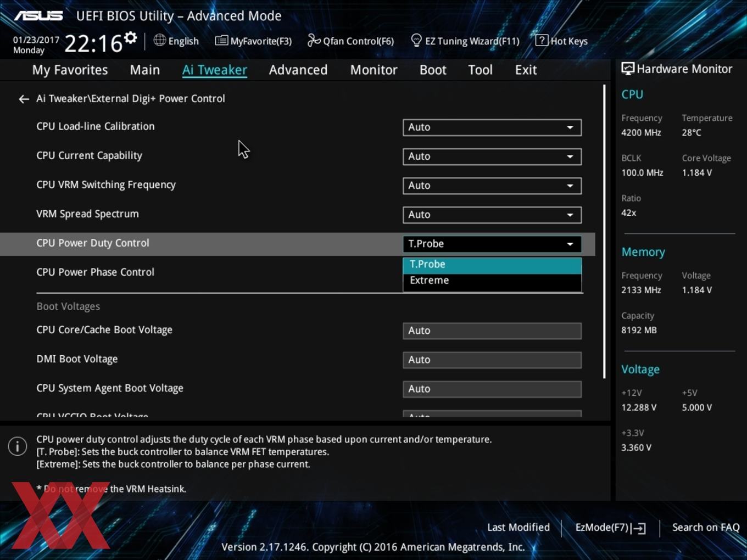747x560 pixels.
Task: Click the Ai Tweaker\External Digi+ Power Control path
Action: pyautogui.click(x=131, y=99)
